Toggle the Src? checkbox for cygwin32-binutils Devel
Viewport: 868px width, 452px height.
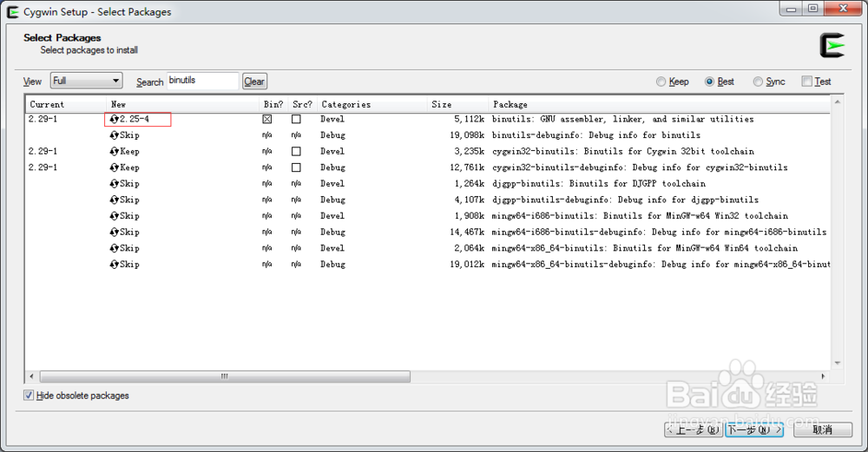(x=296, y=151)
